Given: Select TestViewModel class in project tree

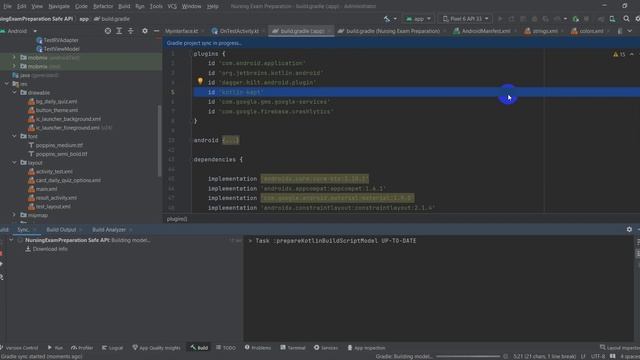Looking at the screenshot, I should [x=61, y=49].
